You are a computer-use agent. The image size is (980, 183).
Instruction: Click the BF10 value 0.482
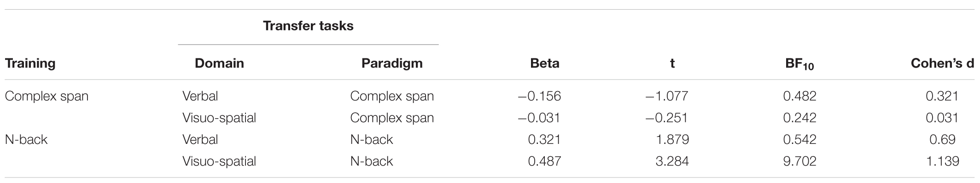pyautogui.click(x=799, y=96)
